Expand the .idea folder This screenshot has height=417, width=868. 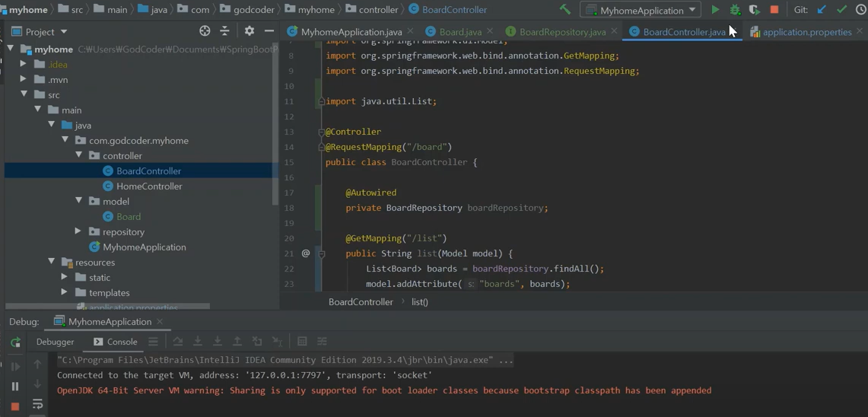pos(24,64)
